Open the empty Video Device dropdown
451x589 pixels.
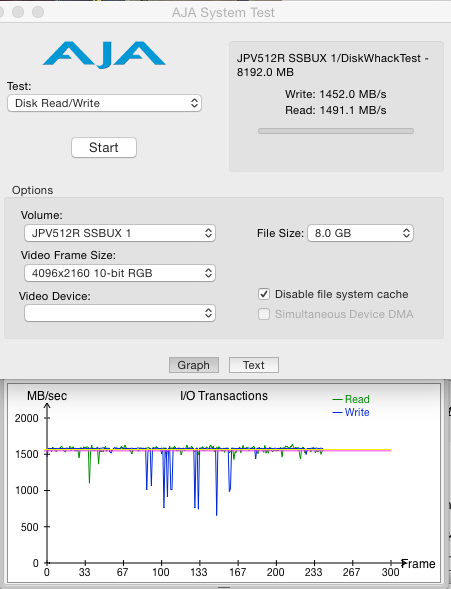tap(120, 313)
